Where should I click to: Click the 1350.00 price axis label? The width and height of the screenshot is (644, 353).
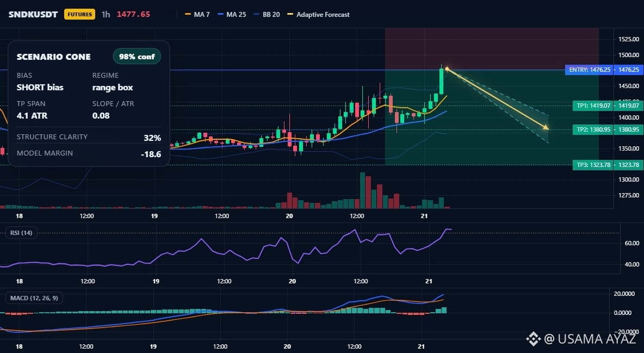pyautogui.click(x=628, y=148)
